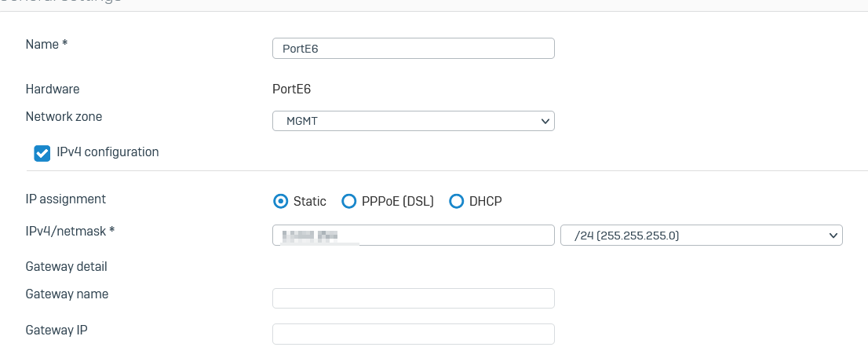
Task: Click the Gateway IP input field
Action: (413, 334)
